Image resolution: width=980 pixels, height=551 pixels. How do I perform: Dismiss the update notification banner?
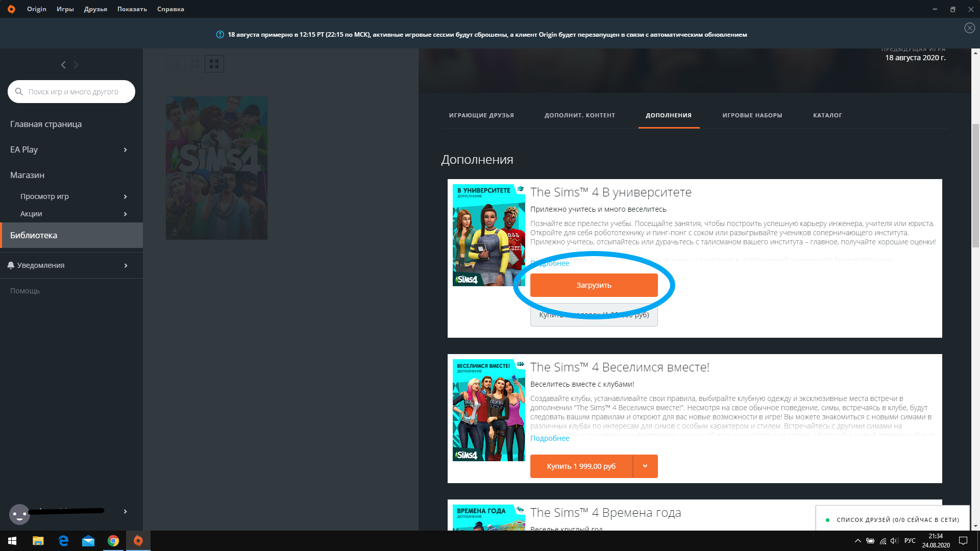pos(970,28)
